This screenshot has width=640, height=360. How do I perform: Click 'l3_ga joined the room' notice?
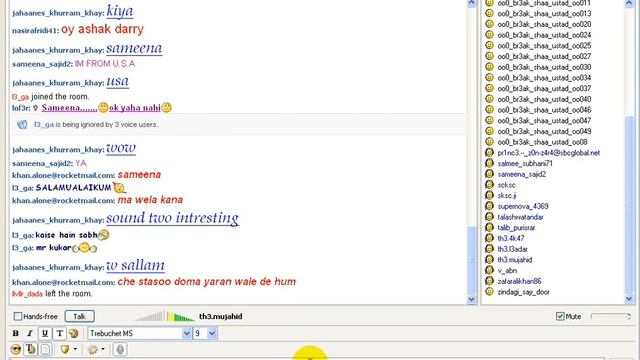point(50,97)
